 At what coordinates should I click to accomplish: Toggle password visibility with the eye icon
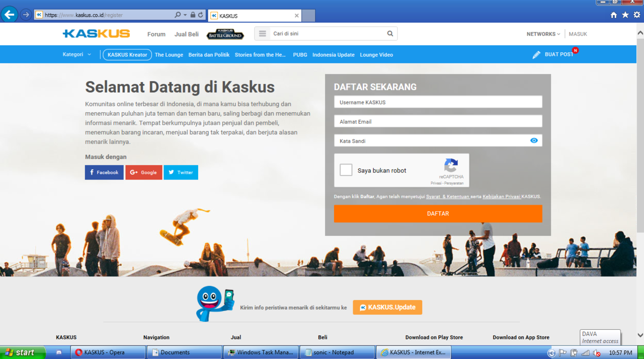(534, 141)
